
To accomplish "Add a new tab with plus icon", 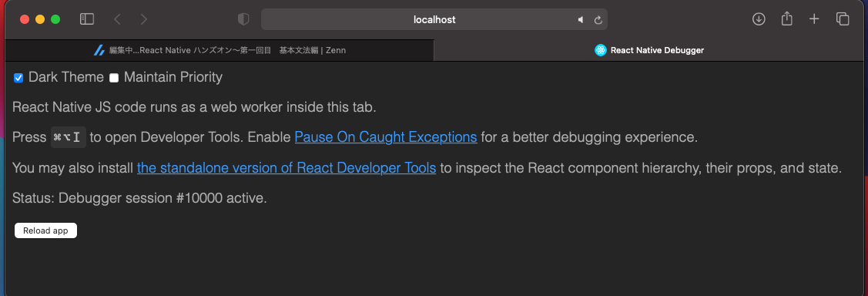I will 814,19.
